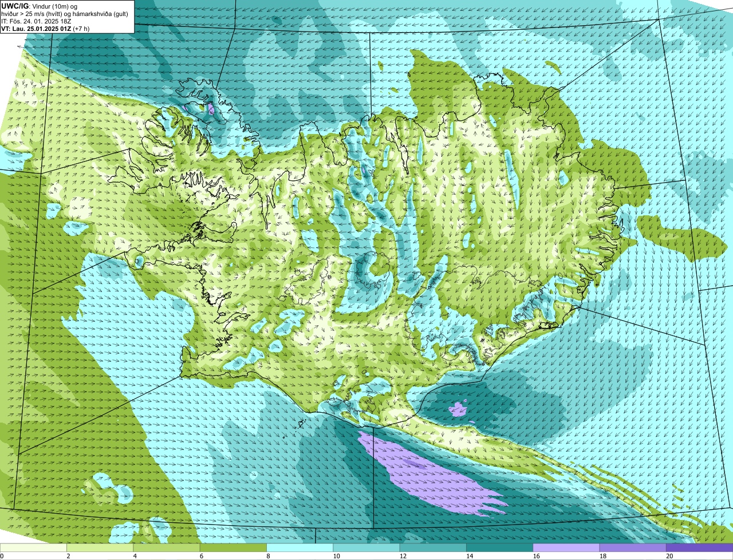
Task: Click the pale yellow 0–2 legend swatch
Action: coord(33,547)
